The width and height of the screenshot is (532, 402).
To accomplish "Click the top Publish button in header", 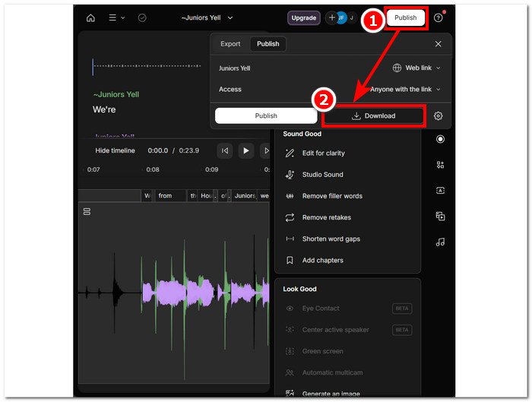I will [x=405, y=17].
